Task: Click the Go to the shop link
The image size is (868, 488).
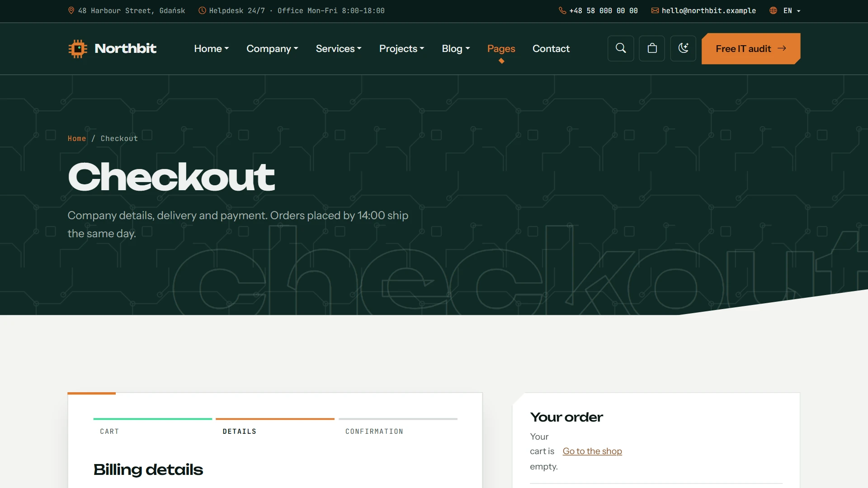Action: tap(592, 451)
